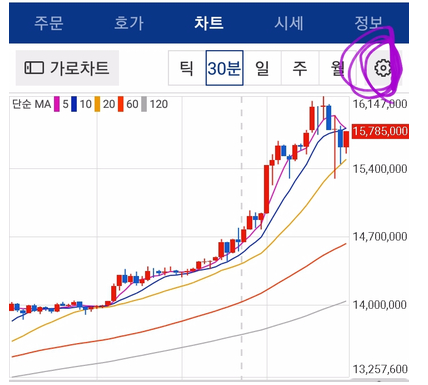Open chart settings gear icon

pyautogui.click(x=383, y=68)
